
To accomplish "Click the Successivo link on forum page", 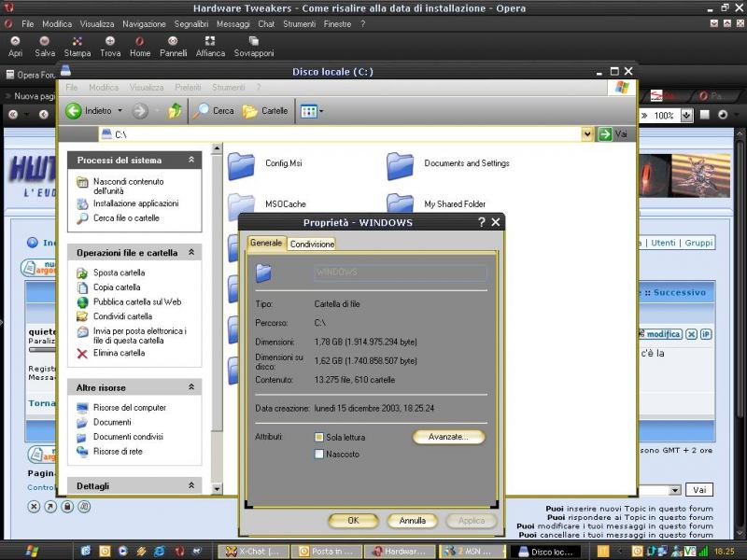I will click(x=680, y=292).
